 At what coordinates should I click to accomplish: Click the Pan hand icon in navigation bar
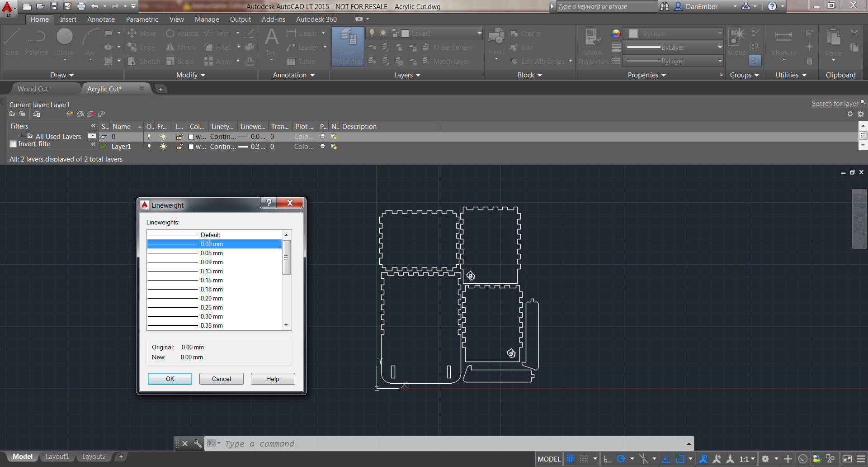tap(859, 217)
